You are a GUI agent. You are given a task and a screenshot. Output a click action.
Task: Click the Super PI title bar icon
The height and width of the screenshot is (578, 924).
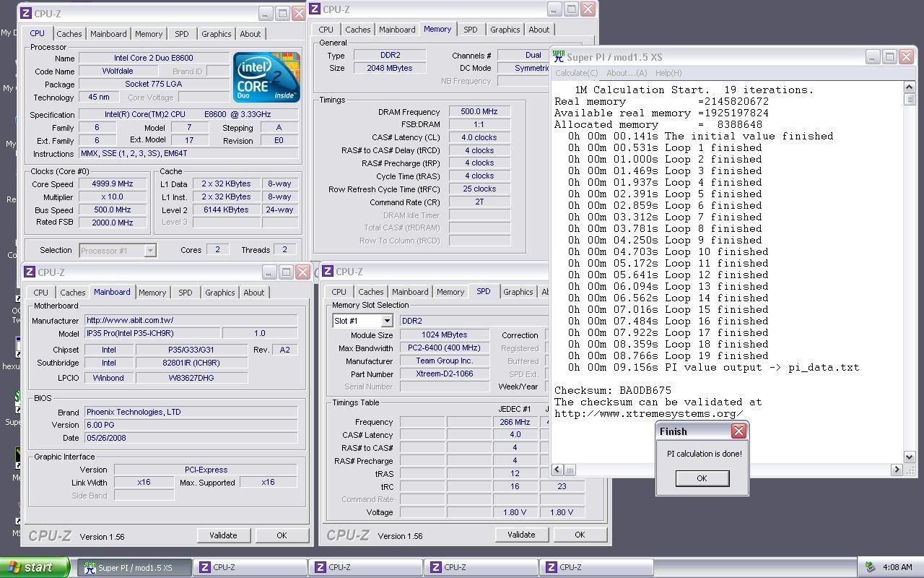[x=558, y=57]
